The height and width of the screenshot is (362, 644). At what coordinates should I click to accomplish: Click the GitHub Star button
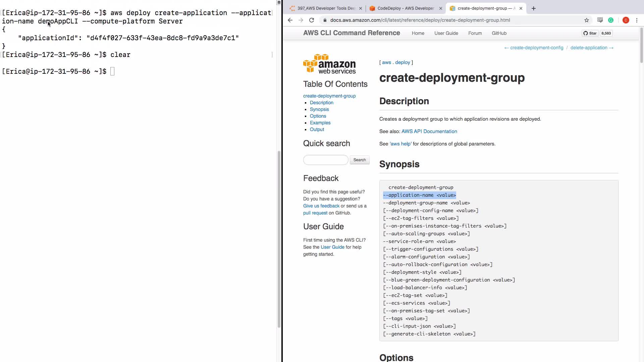tap(590, 33)
